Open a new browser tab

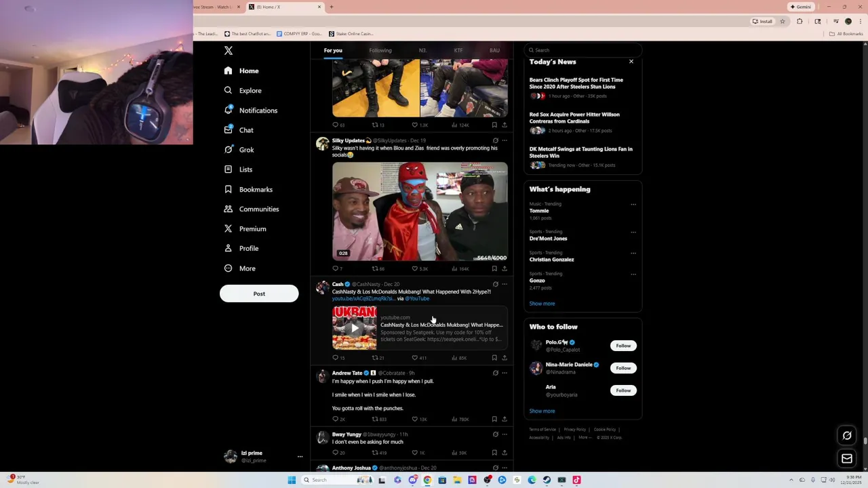click(332, 7)
